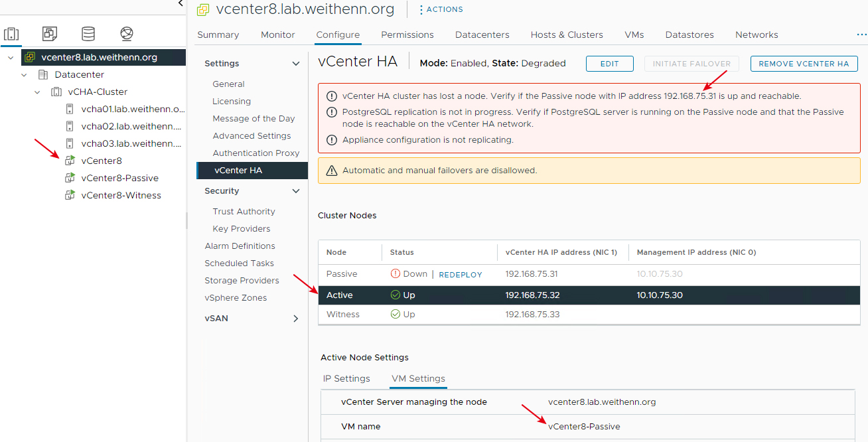Click the Redeploy link for Passive node
Screen dimensions: 868x442
point(461,274)
